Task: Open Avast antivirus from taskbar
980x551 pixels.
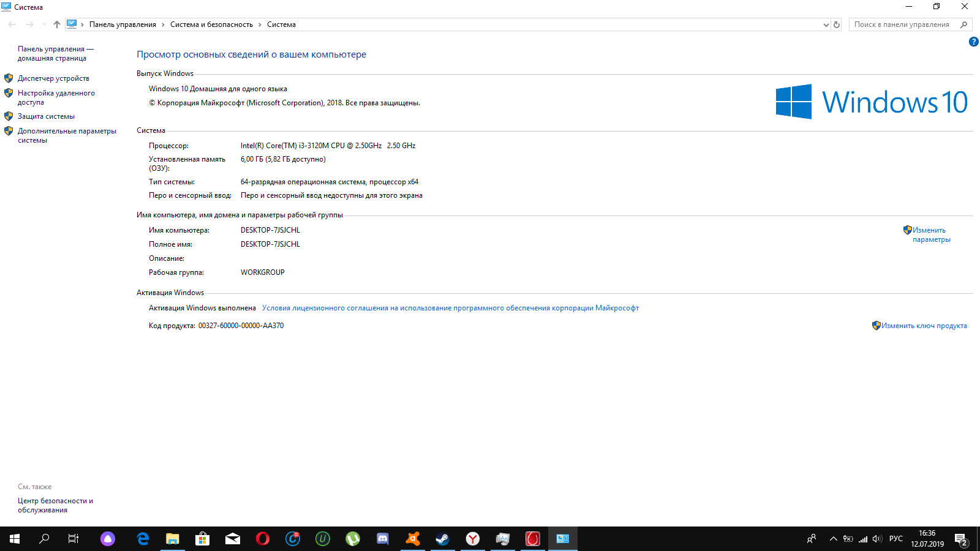Action: click(x=413, y=539)
